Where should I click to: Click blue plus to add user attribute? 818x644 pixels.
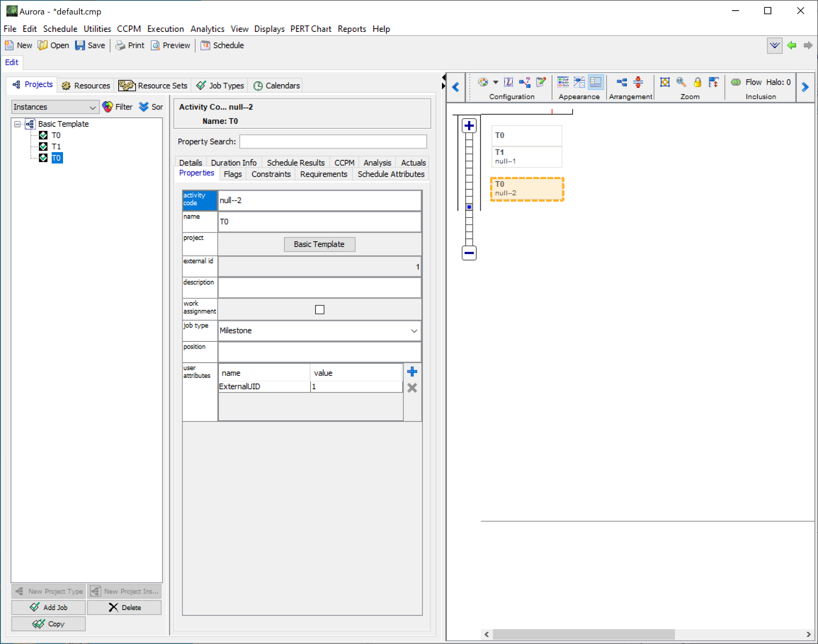pyautogui.click(x=412, y=372)
